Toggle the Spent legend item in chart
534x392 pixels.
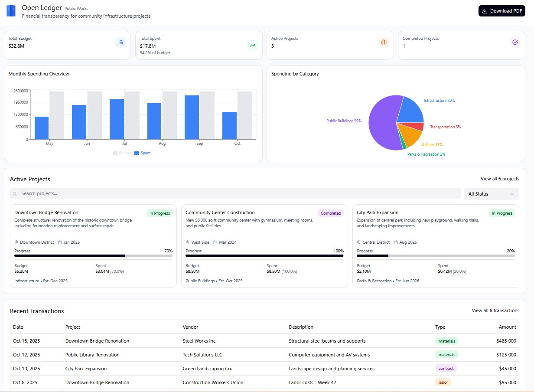(x=143, y=153)
